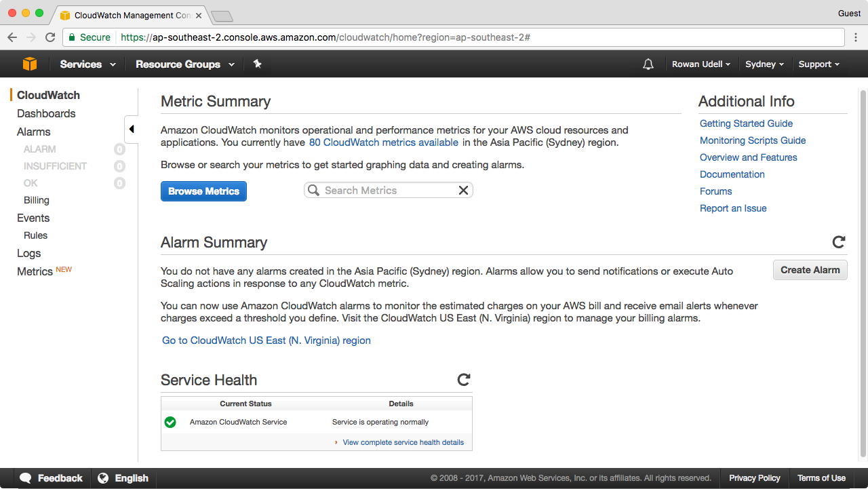
Task: Open the Monitoring Scripts Guide link
Action: click(753, 140)
